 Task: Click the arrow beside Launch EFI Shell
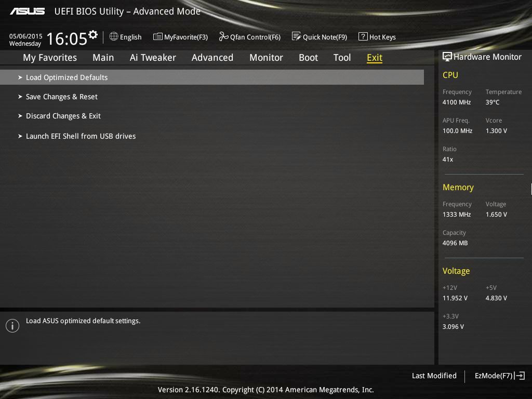[20, 136]
